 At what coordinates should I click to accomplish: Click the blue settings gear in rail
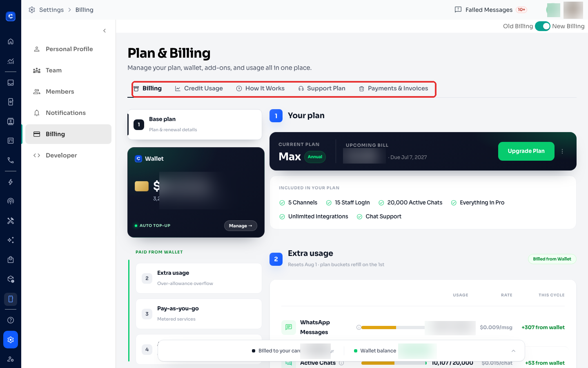(x=11, y=339)
